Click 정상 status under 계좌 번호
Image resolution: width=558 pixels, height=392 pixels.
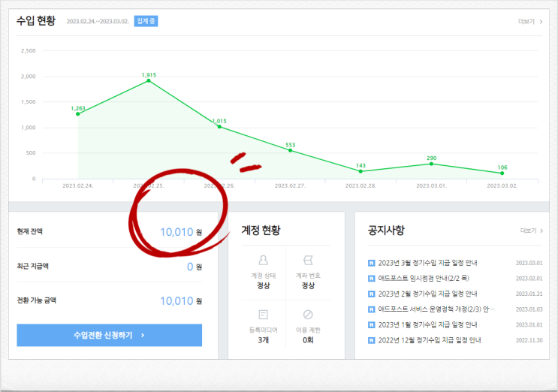(x=308, y=285)
